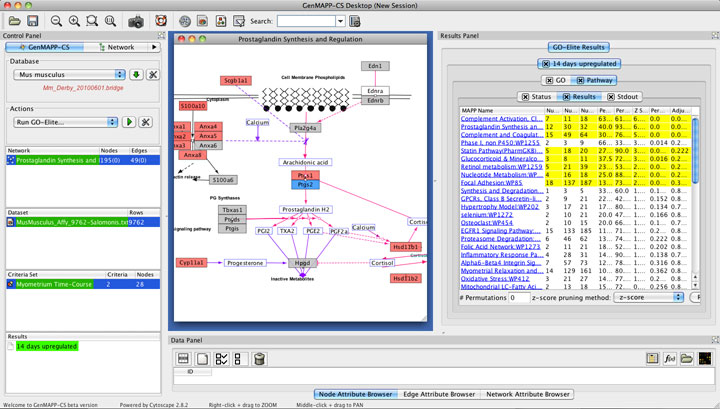Click the layout network toolbar icon
Viewport: 720px width, 409px height.
(221, 21)
